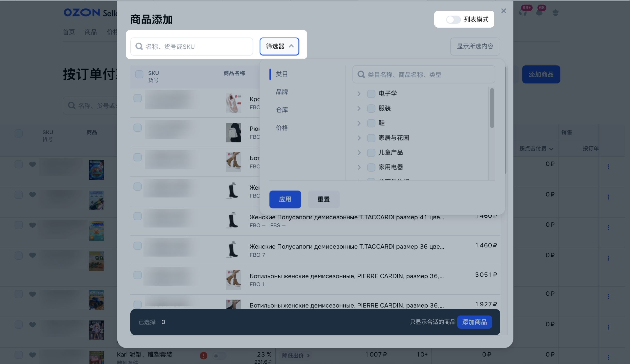Select the 价格 filter tab
The height and width of the screenshot is (364, 630).
tap(282, 128)
